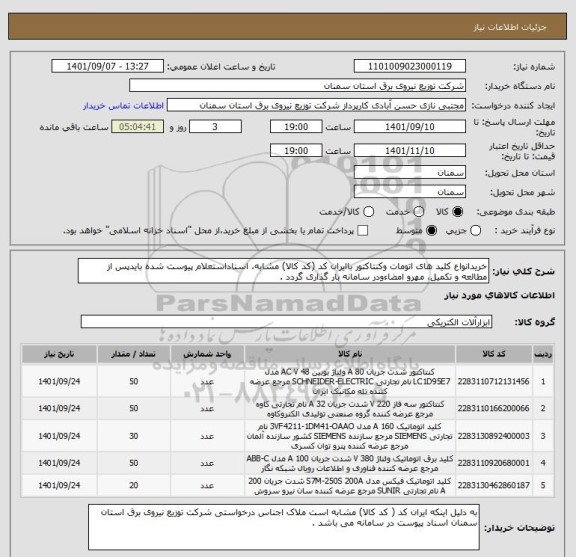Click the delivery city field سمنان
The width and height of the screenshot is (576, 557).
click(410, 192)
